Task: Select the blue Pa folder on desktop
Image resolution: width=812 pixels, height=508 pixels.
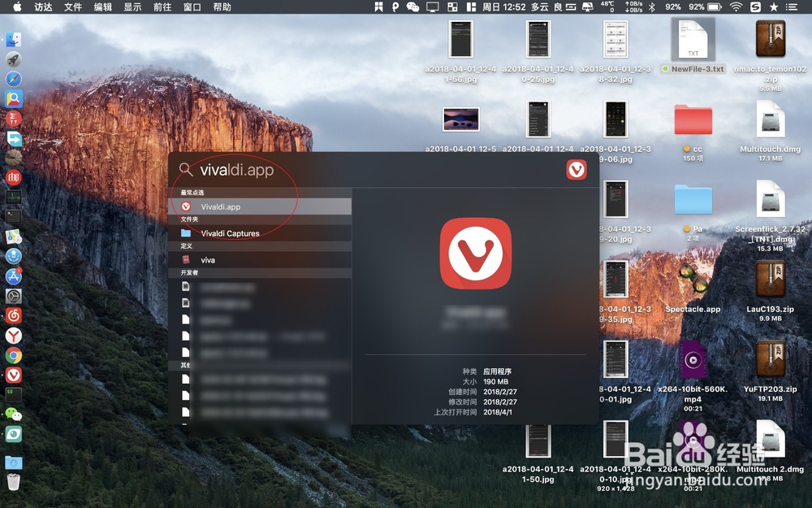Action: [x=693, y=200]
